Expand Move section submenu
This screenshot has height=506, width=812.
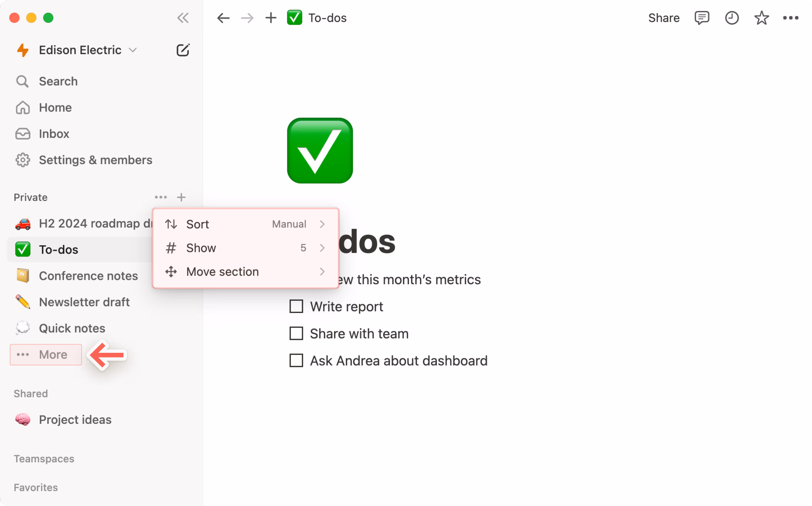pyautogui.click(x=245, y=271)
